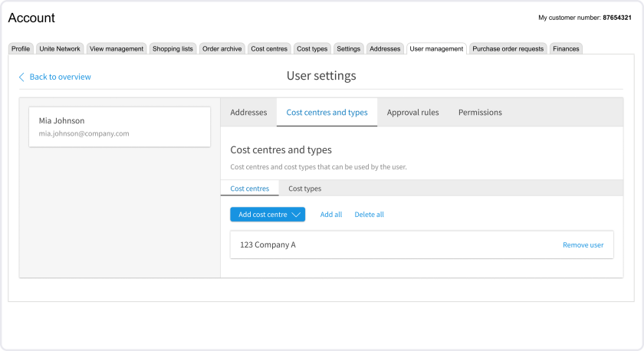
Task: Select the Cost types sub-tab
Action: [x=304, y=189]
